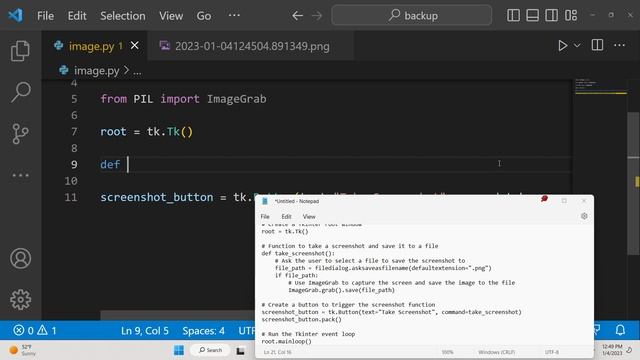Open Notepad's File menu
The height and width of the screenshot is (360, 640).
(265, 216)
